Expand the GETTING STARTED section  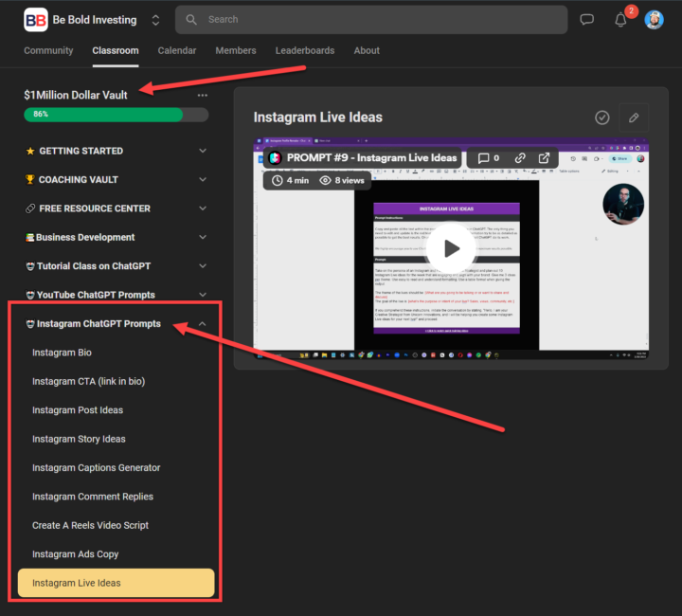coord(202,151)
